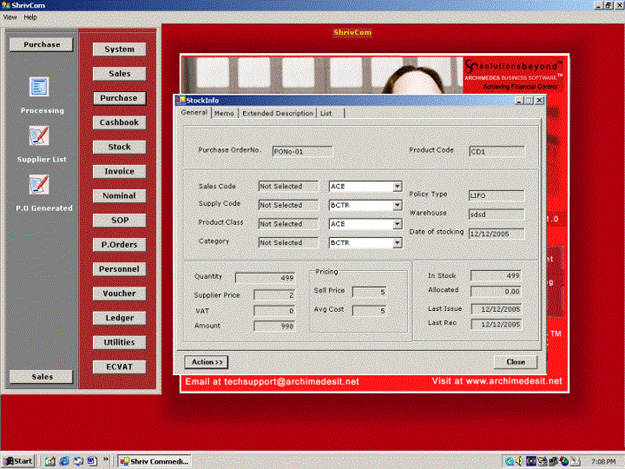
Task: Click the Warehouse field
Action: pyautogui.click(x=497, y=214)
